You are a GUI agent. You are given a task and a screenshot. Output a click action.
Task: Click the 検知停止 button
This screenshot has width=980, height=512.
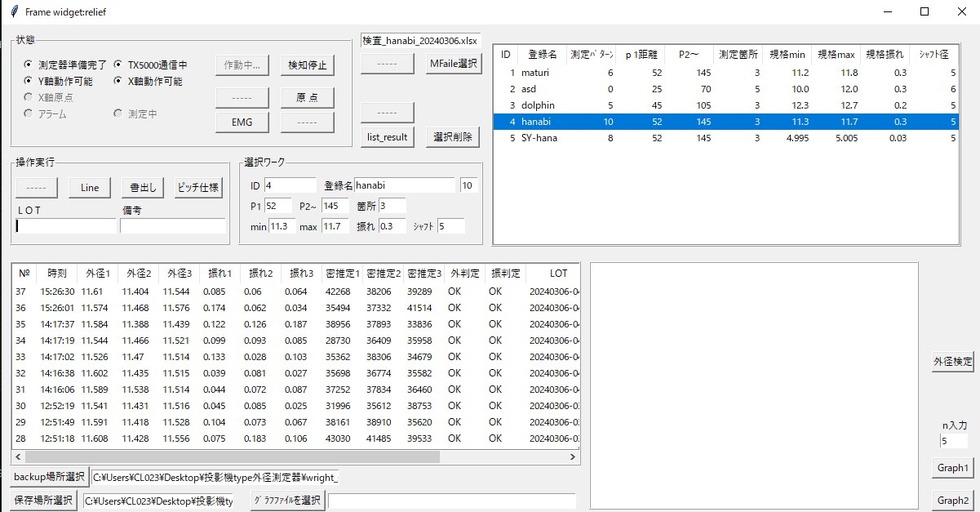click(x=307, y=66)
